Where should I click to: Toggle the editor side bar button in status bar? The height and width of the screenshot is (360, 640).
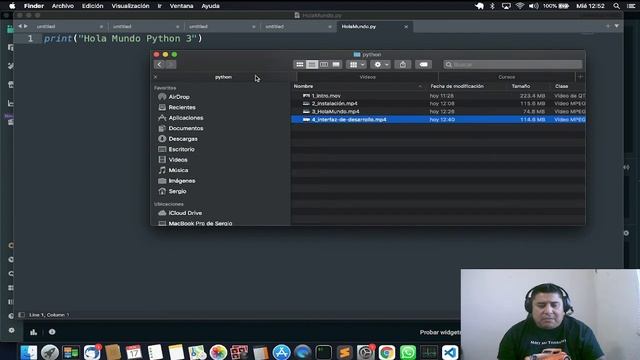coord(22,315)
